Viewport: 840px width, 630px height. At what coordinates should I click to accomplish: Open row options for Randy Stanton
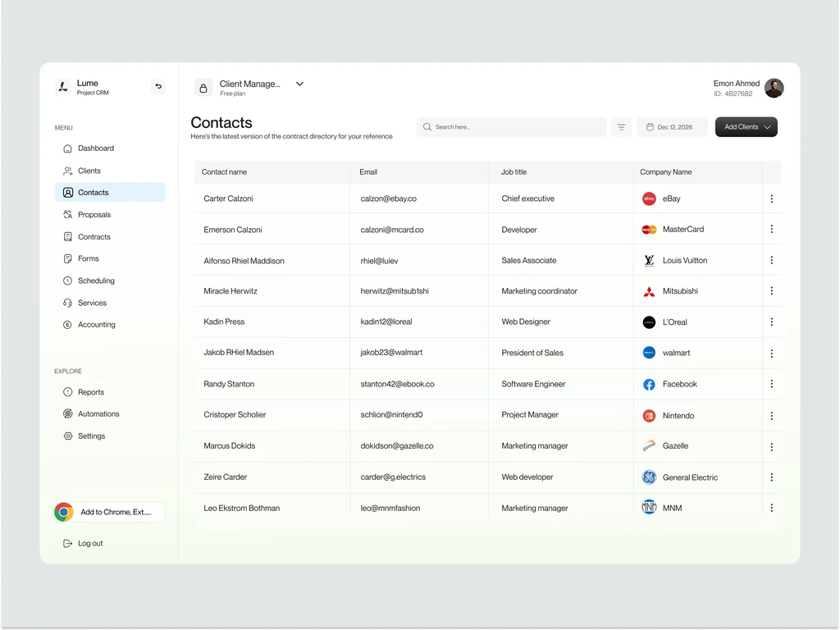[771, 384]
